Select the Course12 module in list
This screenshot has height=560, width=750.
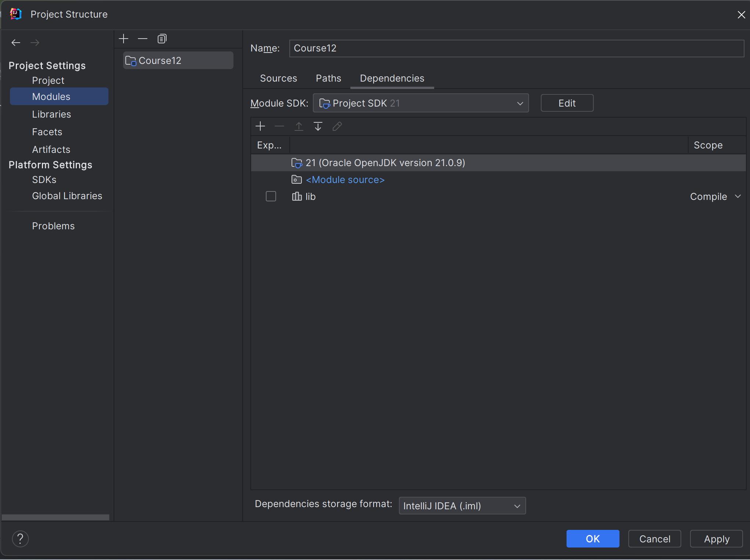pyautogui.click(x=178, y=61)
